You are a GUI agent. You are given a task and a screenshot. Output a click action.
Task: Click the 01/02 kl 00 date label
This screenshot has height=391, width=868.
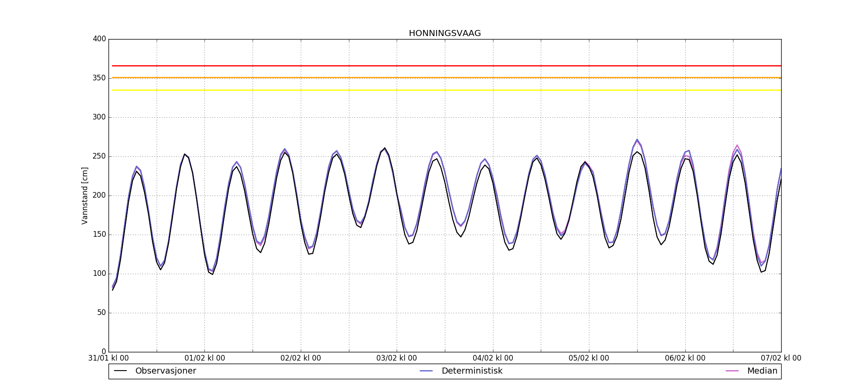(204, 358)
